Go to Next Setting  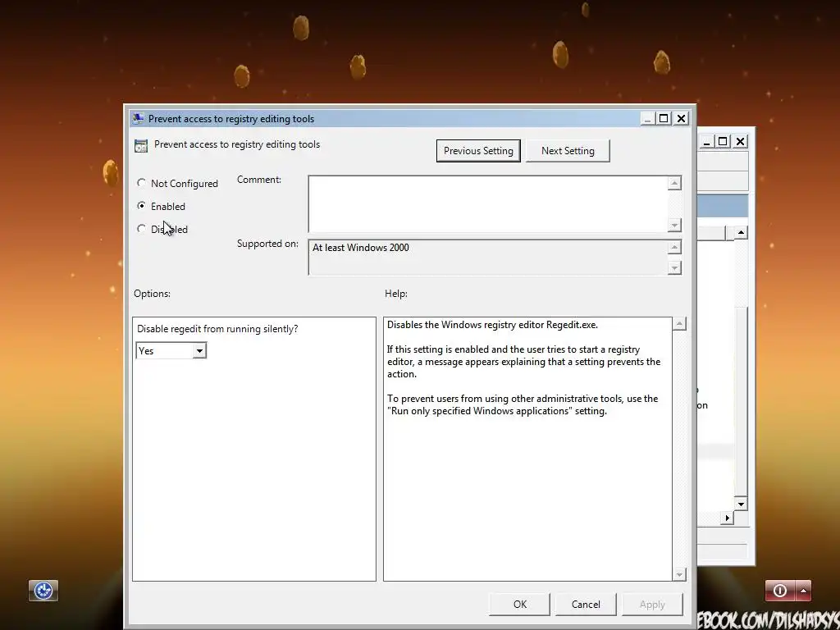(x=568, y=151)
